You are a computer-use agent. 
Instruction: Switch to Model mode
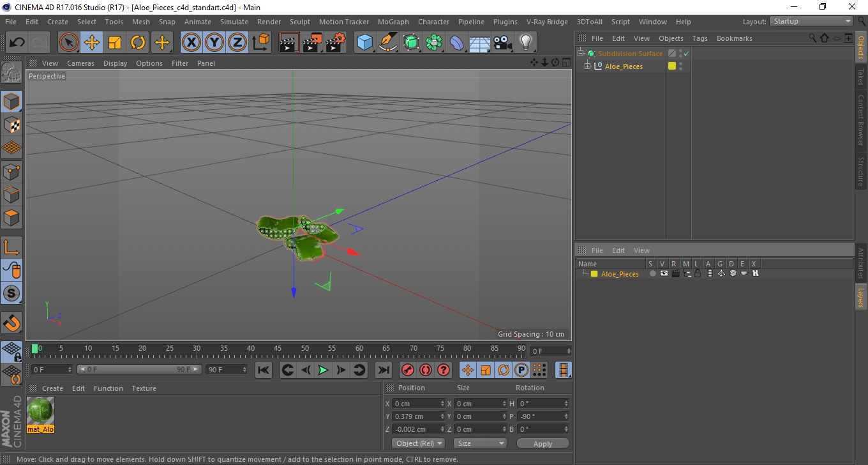point(11,102)
